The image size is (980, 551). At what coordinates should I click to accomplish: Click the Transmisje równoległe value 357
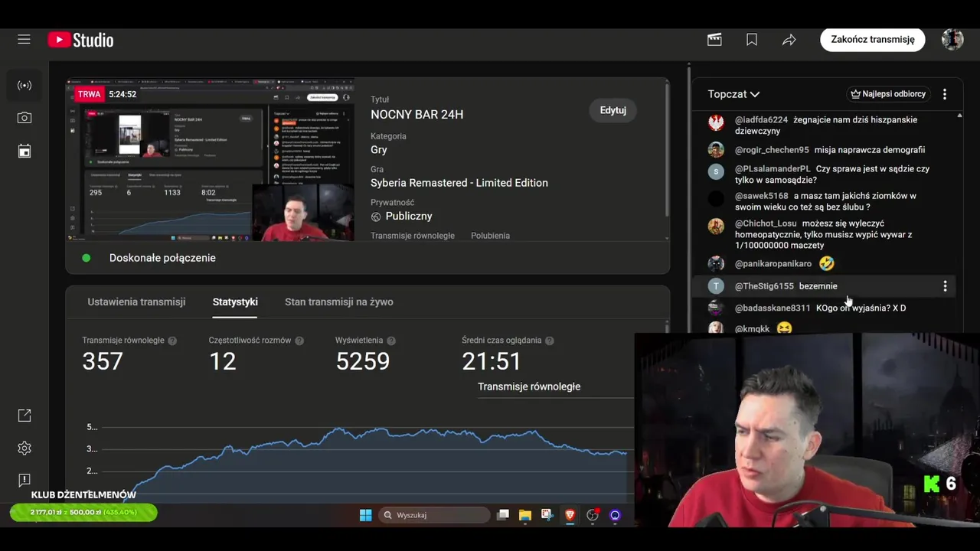point(103,361)
